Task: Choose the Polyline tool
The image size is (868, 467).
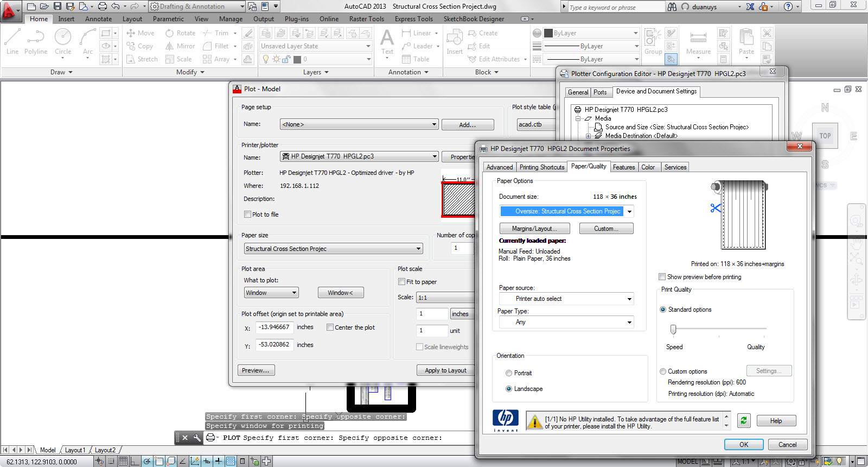Action: pyautogui.click(x=36, y=42)
